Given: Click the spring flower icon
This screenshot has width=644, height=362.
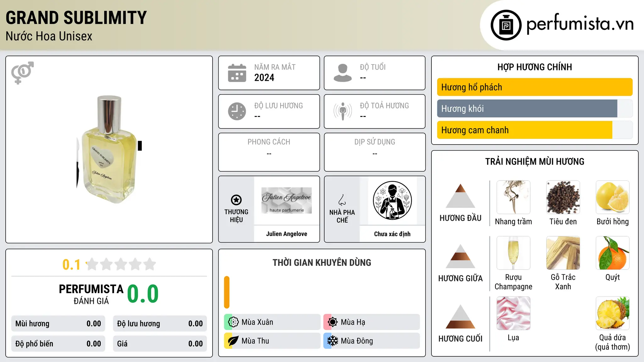Looking at the screenshot, I should 233,322.
